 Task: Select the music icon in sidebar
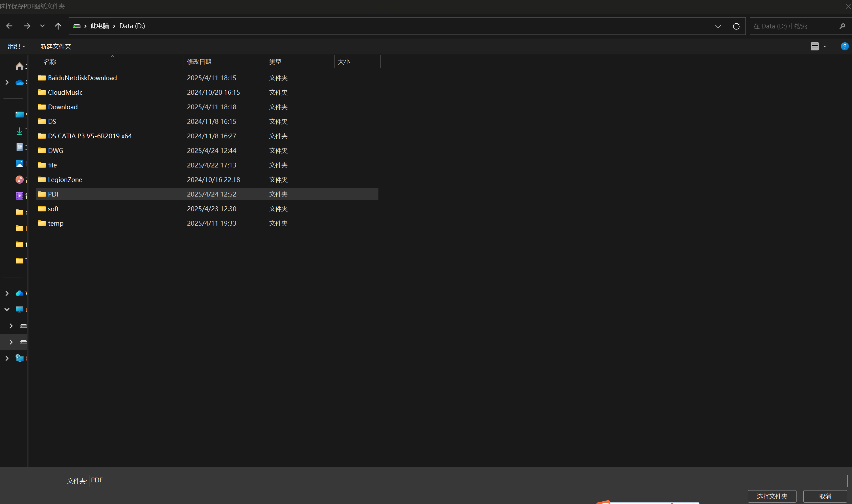(x=19, y=179)
